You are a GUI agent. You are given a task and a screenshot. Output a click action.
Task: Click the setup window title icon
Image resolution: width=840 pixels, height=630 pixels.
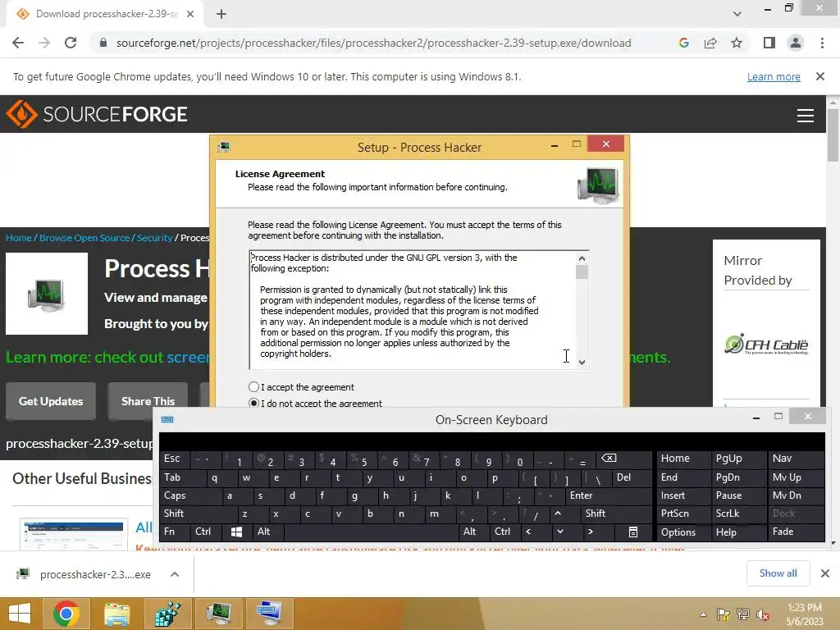point(224,147)
